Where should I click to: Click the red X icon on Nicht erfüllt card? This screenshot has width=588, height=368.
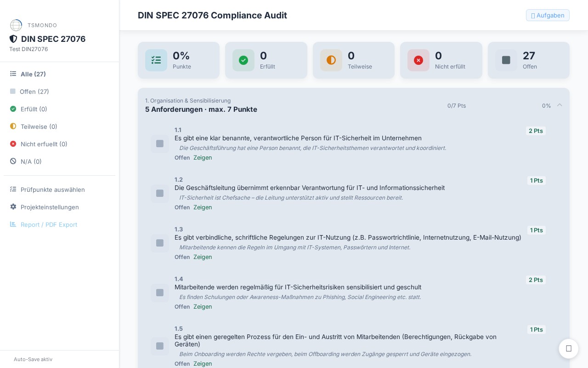[x=418, y=60]
